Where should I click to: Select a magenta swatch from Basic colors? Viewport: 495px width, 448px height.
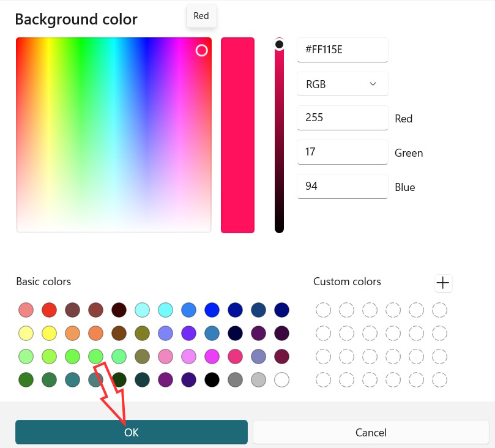(212, 356)
